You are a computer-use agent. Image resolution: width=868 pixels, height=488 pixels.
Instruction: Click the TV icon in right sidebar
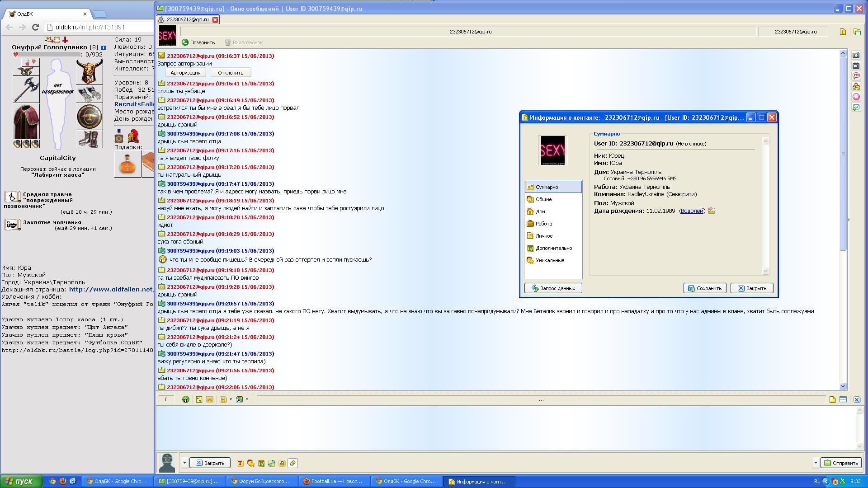point(856,66)
